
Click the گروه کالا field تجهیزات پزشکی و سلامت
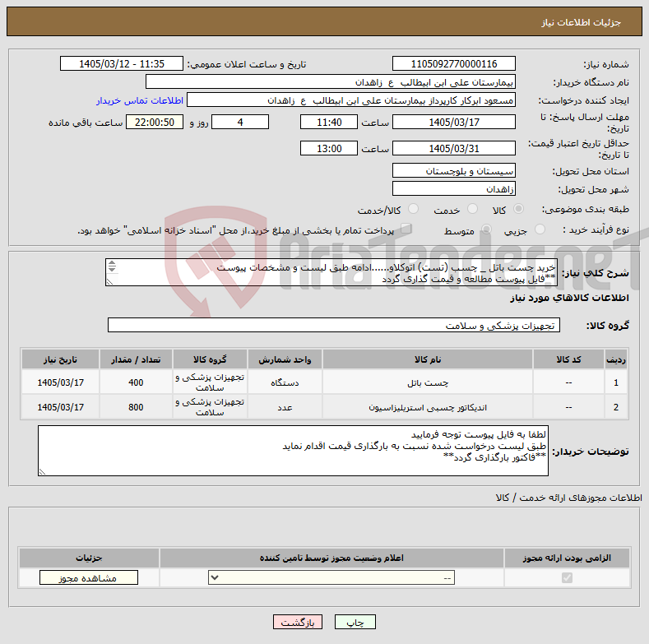pos(334,326)
